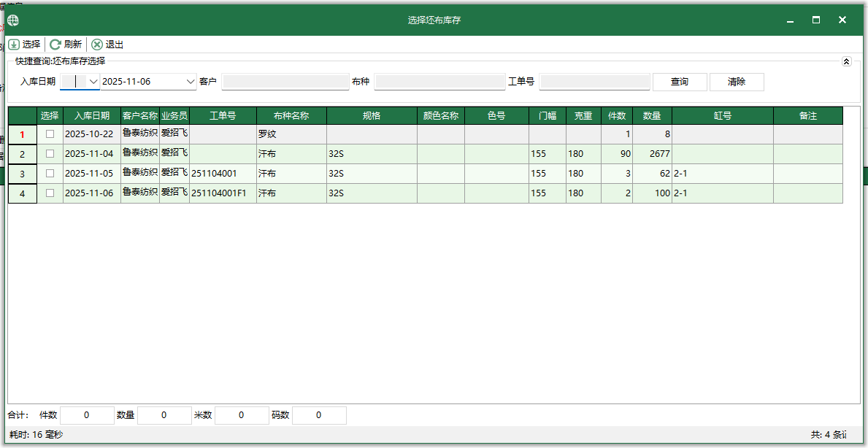868x448 pixels.
Task: Check the checkbox on the 罗纹 row
Action: point(49,134)
